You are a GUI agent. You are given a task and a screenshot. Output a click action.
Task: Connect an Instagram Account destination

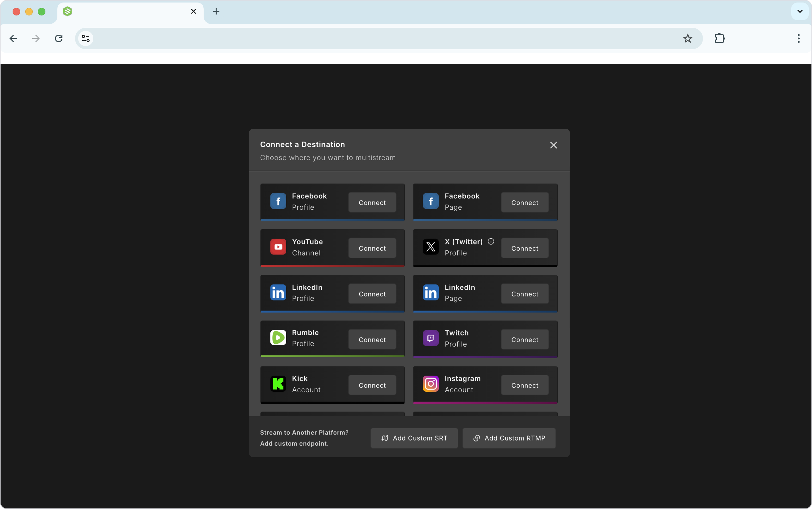click(x=525, y=385)
